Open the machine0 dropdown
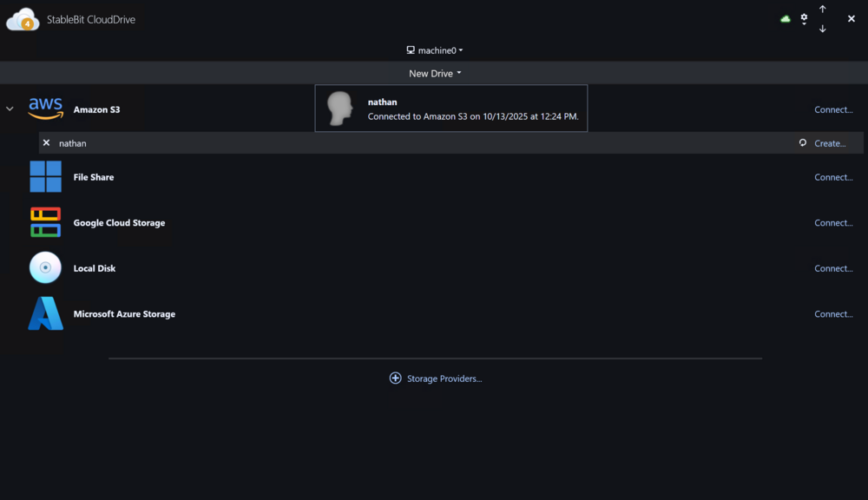Screen dimensions: 868x500 (x=435, y=50)
